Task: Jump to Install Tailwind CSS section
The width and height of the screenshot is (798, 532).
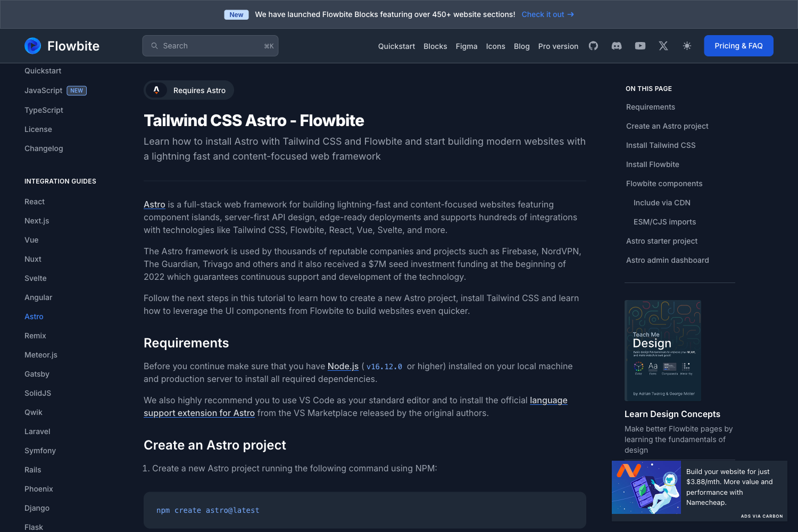Action: [x=661, y=145]
